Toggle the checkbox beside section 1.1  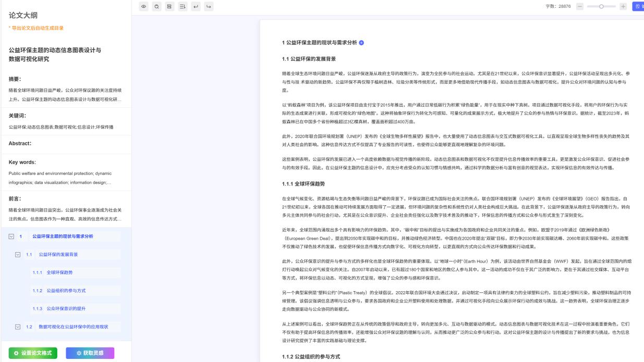[x=18, y=255]
